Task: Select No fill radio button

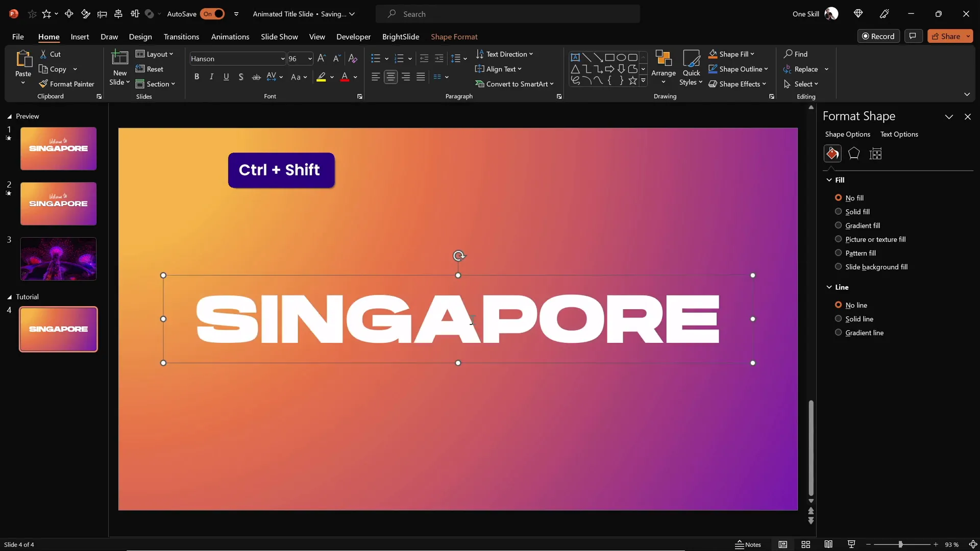Action: click(x=838, y=197)
